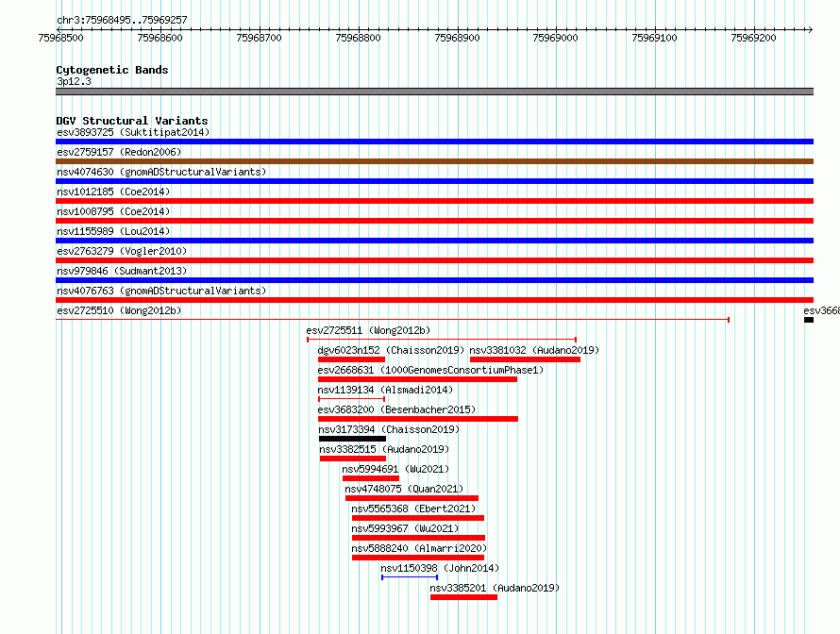Viewport: 840px width, 634px height.
Task: Select the nsv1012185 (Coe2014) label
Action: 113,192
